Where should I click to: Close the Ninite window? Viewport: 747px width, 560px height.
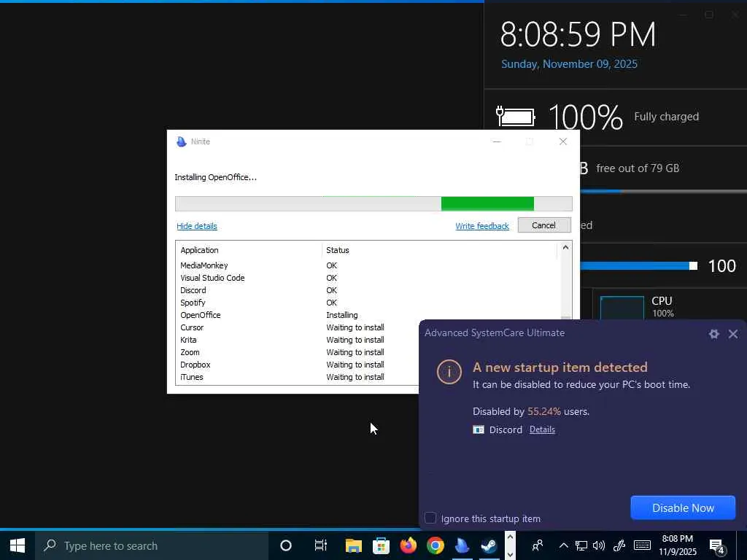563,141
